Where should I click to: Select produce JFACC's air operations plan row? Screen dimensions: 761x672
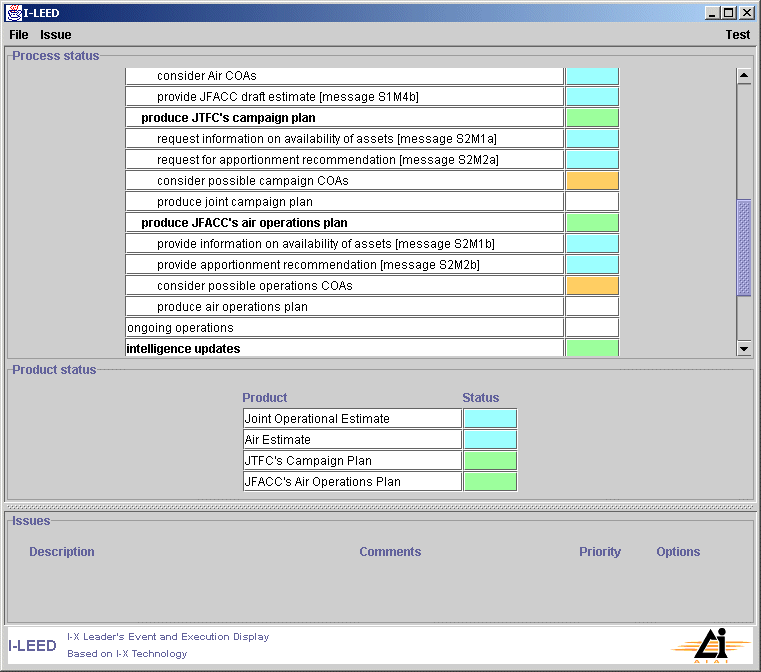click(x=344, y=223)
